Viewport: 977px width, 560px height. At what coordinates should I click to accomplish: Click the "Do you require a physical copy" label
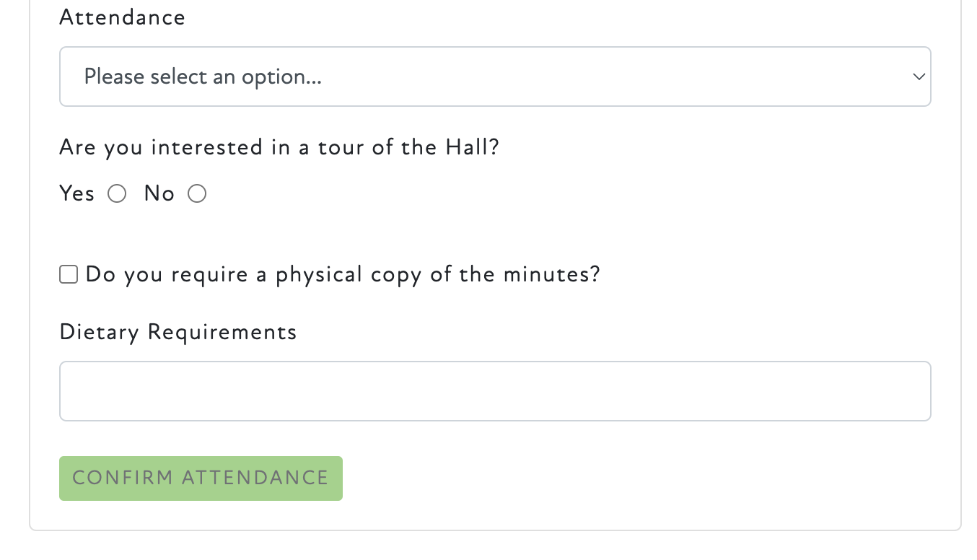(x=343, y=274)
